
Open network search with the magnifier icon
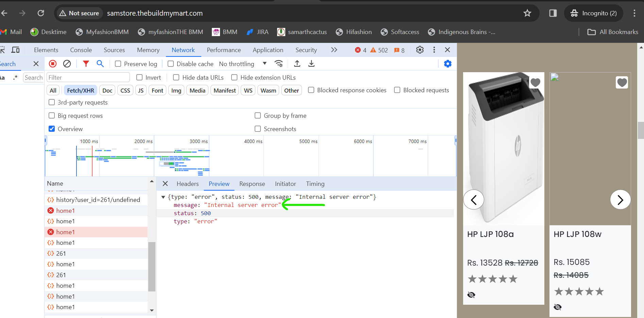click(x=100, y=64)
